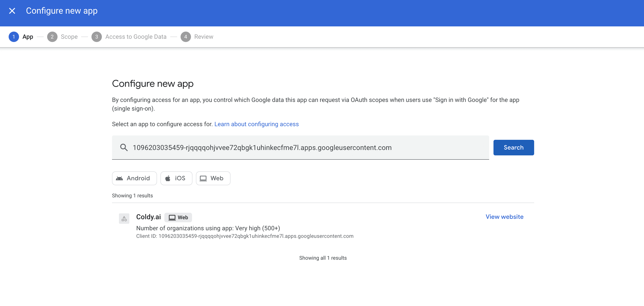644x306 pixels.
Task: Toggle the Web filter chip
Action: (216, 178)
